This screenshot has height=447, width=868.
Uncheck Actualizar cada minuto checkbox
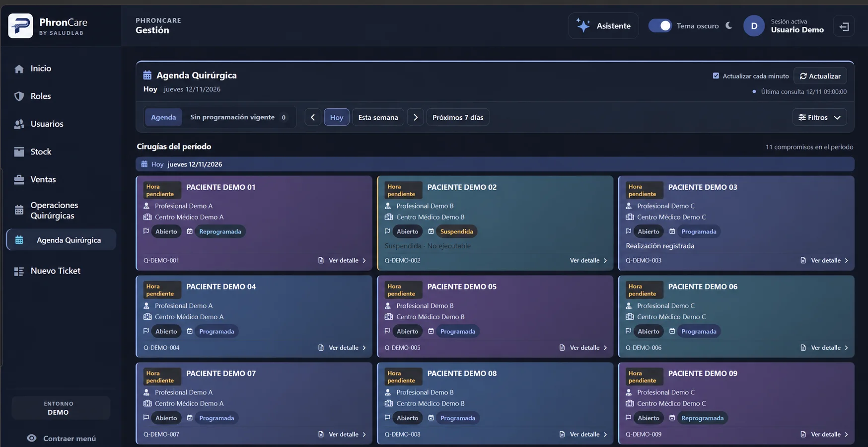pyautogui.click(x=716, y=76)
